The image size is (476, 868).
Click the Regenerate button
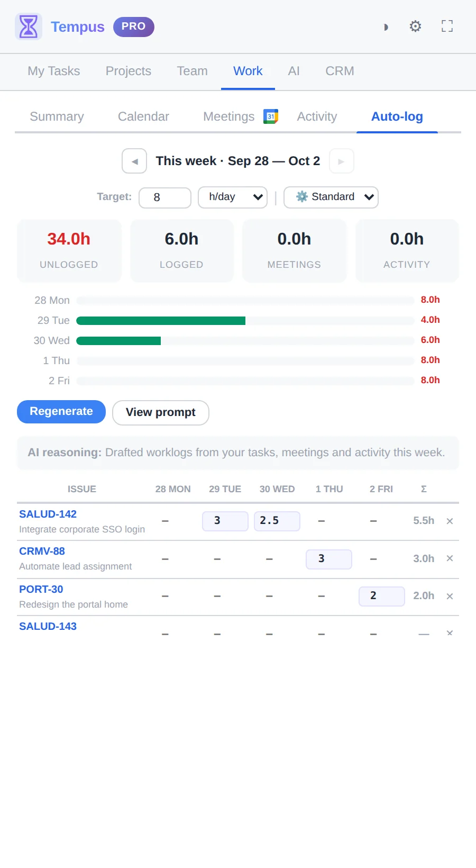(61, 412)
